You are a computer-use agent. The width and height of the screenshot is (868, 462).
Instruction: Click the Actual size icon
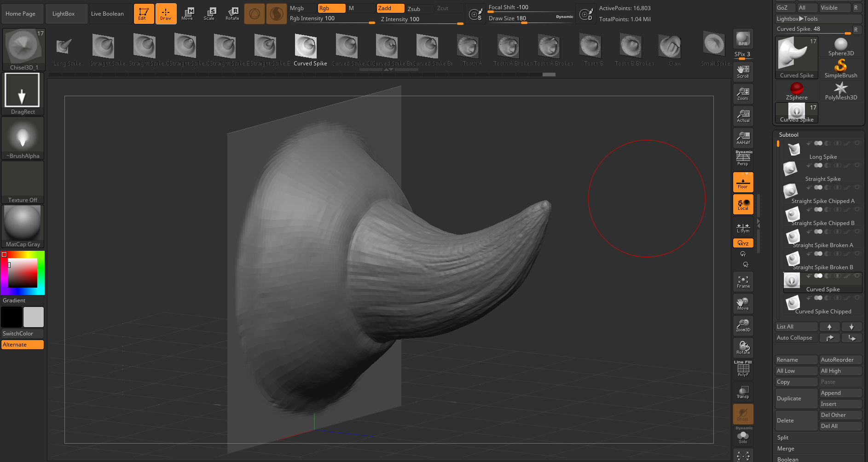tap(743, 116)
